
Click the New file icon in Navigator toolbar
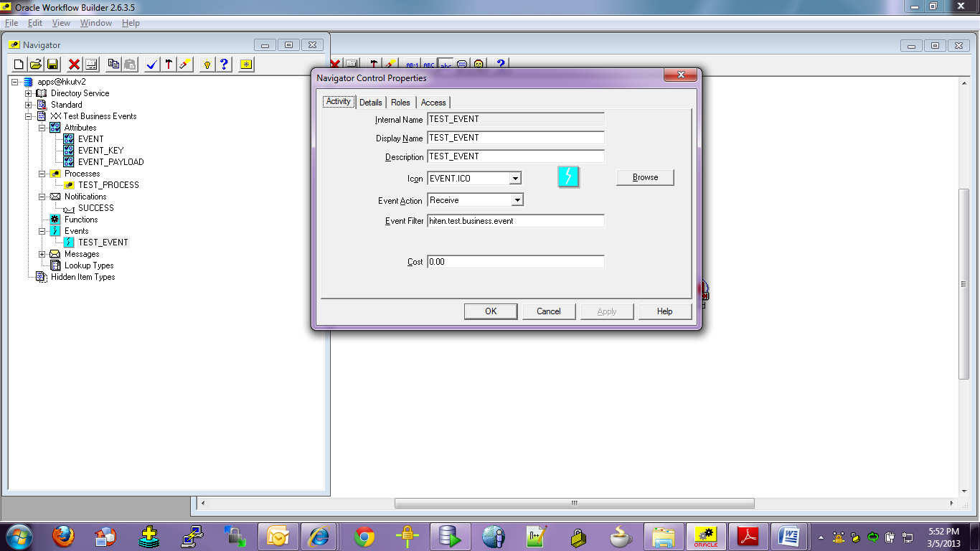click(x=19, y=65)
